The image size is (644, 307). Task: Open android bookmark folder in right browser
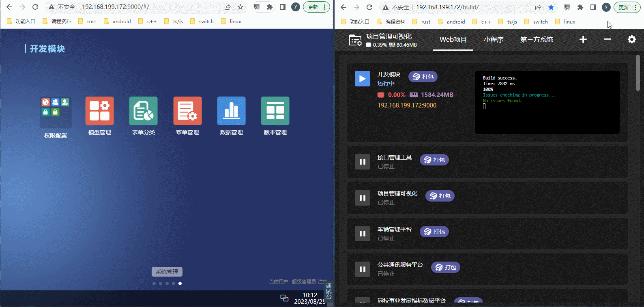452,21
